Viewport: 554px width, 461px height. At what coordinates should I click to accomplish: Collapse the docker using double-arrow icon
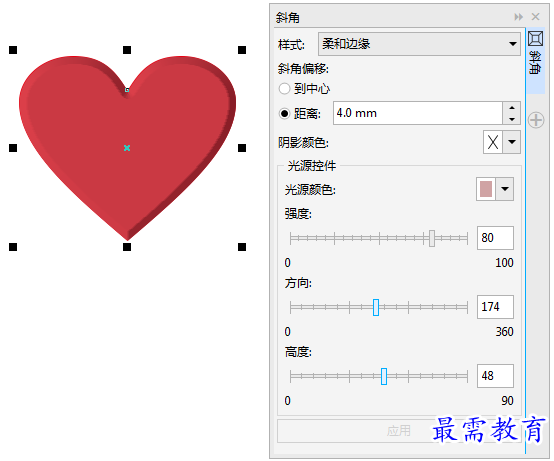click(x=518, y=17)
